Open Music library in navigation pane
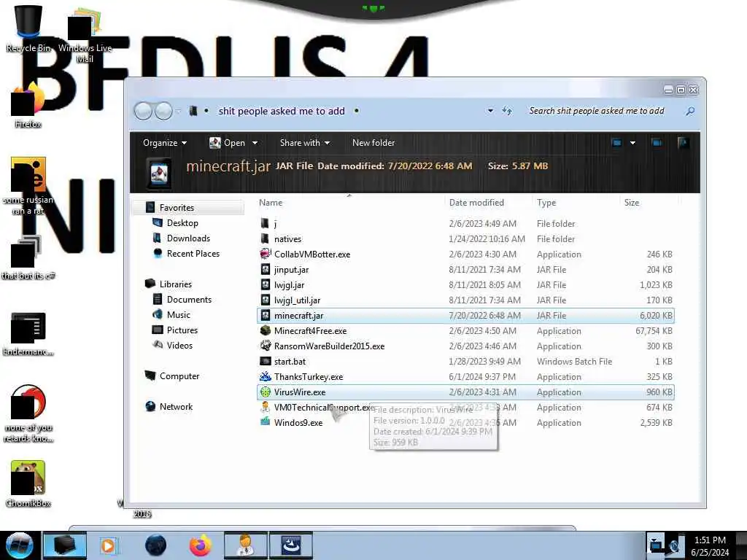Image resolution: width=747 pixels, height=560 pixels. [x=178, y=315]
